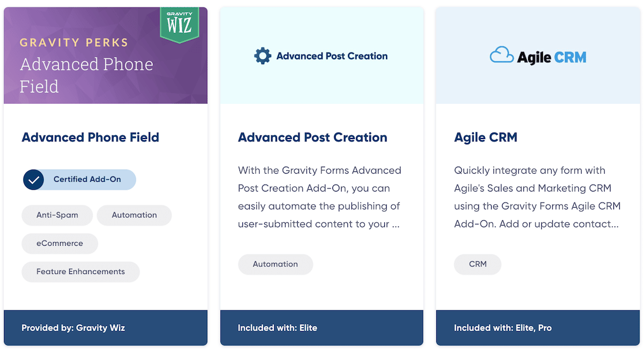The image size is (644, 349).
Task: Select the eCommerce category tag
Action: pyautogui.click(x=59, y=243)
